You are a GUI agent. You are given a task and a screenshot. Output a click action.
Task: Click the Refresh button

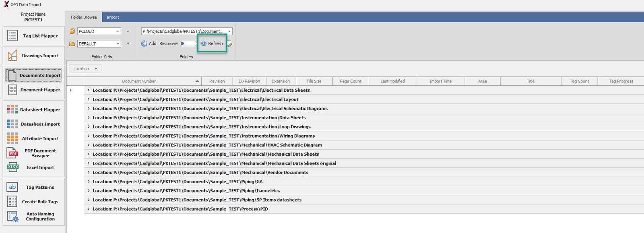(212, 43)
